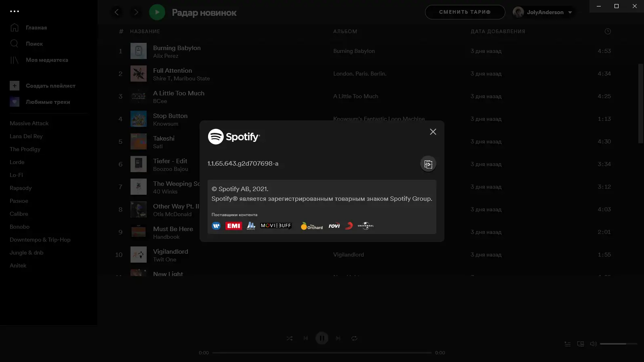This screenshot has width=644, height=362.
Task: Sort by Дата добавления column header
Action: coord(498,31)
